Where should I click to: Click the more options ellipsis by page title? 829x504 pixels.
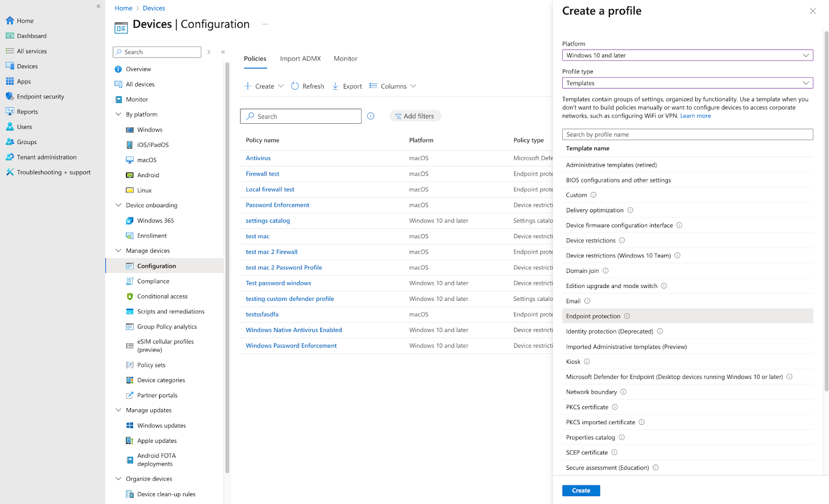[265, 24]
